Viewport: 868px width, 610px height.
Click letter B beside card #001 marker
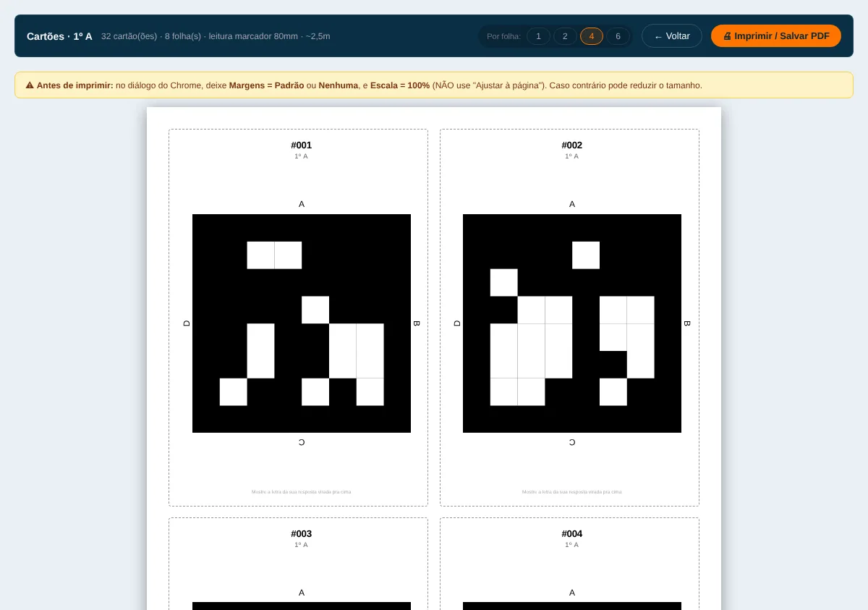tap(417, 323)
